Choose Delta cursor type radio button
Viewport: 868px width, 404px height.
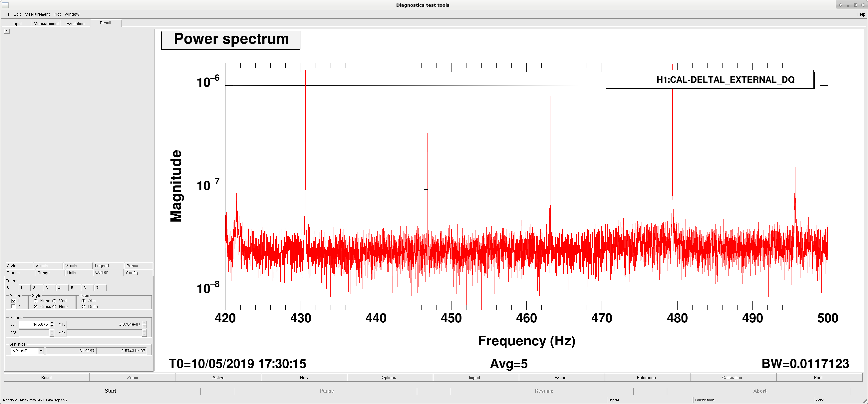click(x=84, y=307)
